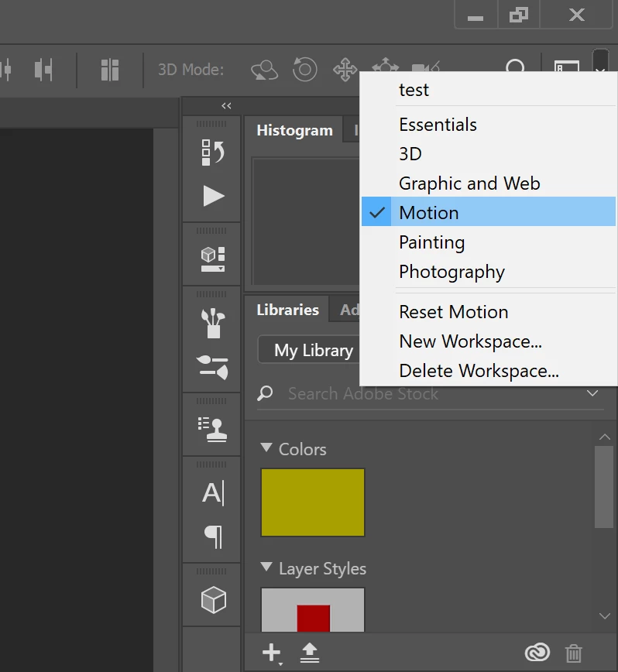
Task: Open the History panel icon
Action: pos(212,153)
